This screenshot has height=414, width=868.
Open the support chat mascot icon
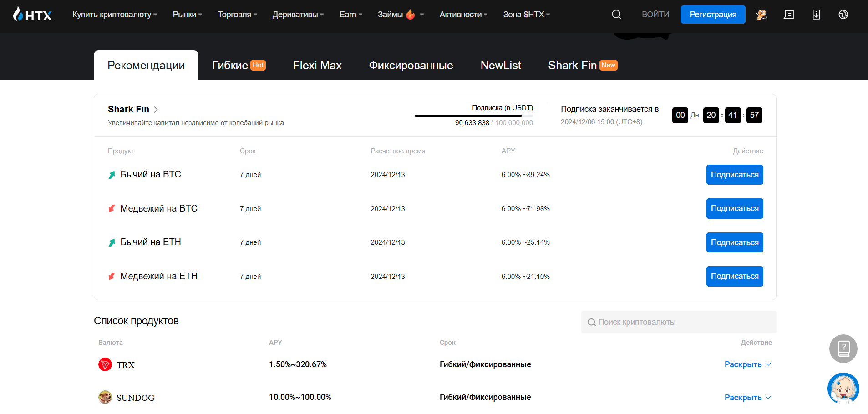click(843, 388)
